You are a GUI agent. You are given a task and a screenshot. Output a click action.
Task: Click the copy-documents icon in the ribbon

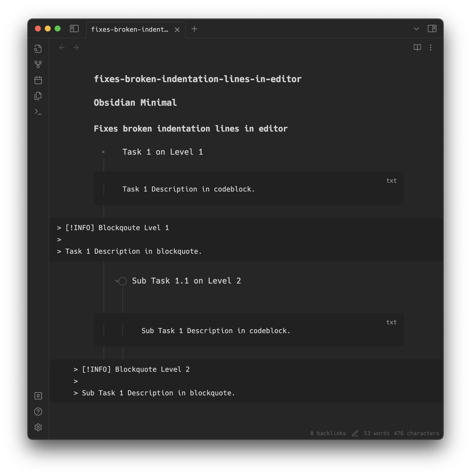pos(38,96)
